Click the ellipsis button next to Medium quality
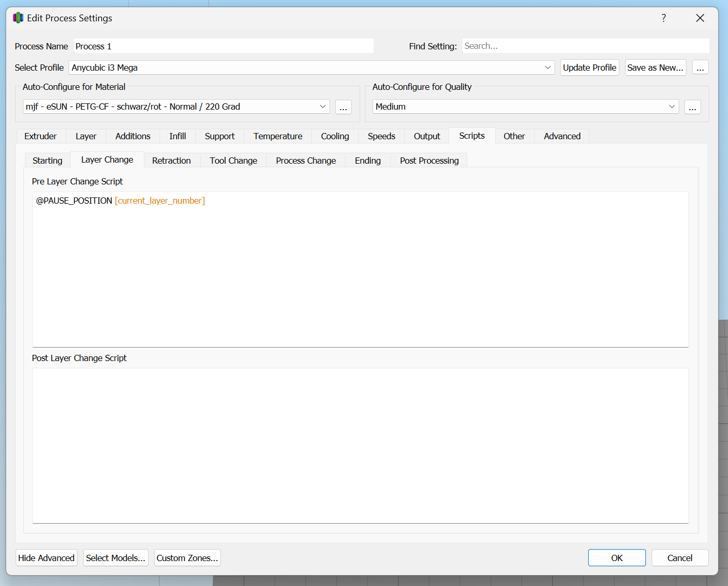Screen dimensions: 728x586 pyautogui.click(x=693, y=107)
